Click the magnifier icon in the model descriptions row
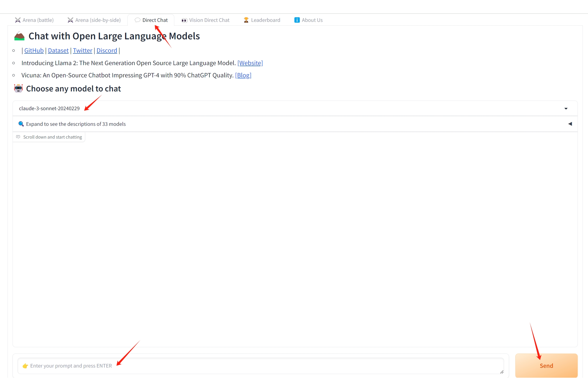This screenshot has width=588, height=391. point(21,124)
